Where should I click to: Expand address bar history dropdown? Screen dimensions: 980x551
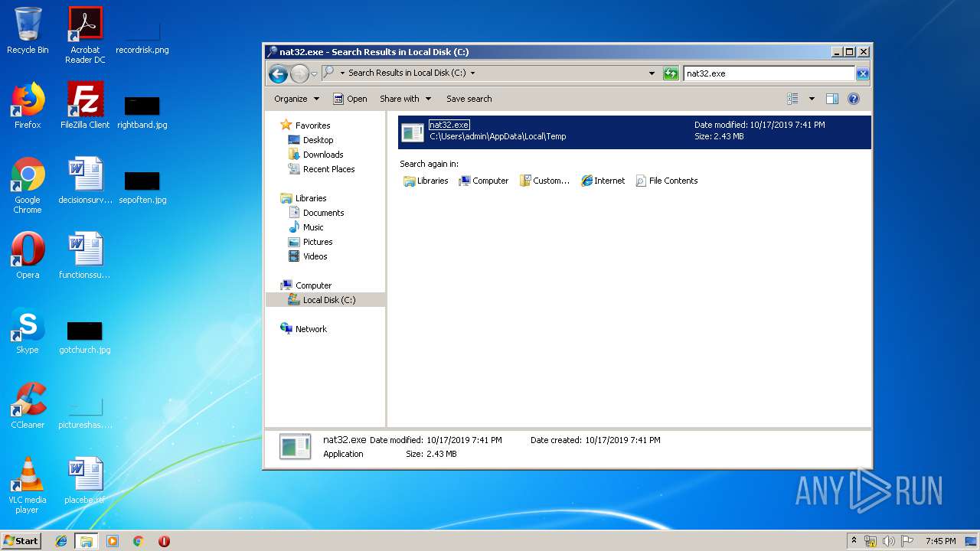[652, 73]
